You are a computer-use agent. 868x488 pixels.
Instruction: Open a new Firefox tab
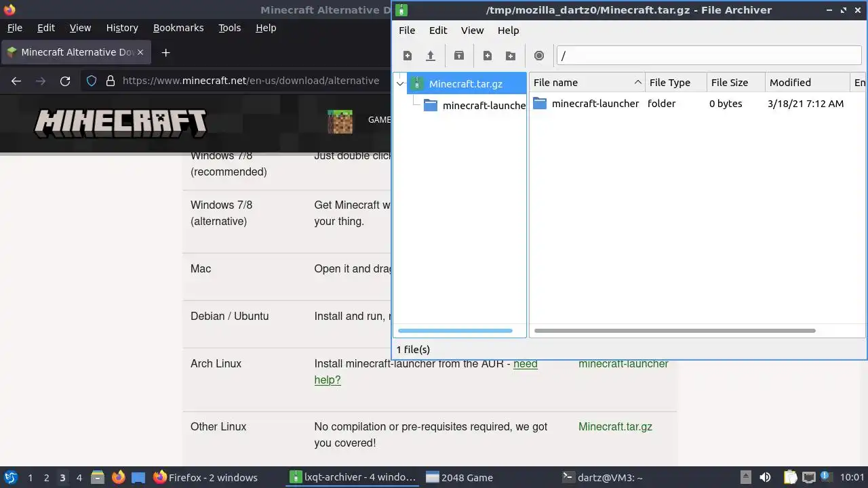click(x=165, y=52)
